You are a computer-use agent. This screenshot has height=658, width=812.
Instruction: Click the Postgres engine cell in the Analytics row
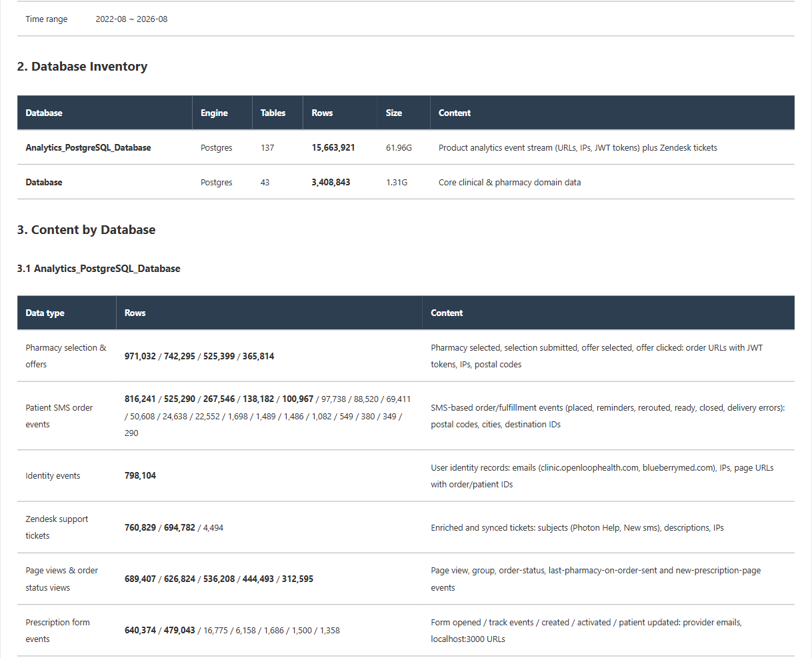coord(217,147)
